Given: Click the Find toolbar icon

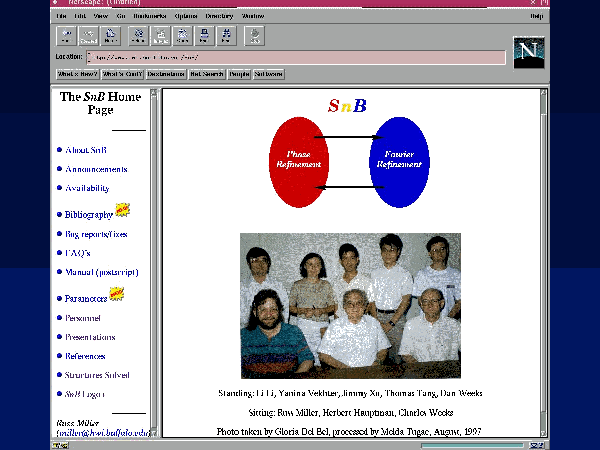Looking at the screenshot, I should pyautogui.click(x=226, y=35).
